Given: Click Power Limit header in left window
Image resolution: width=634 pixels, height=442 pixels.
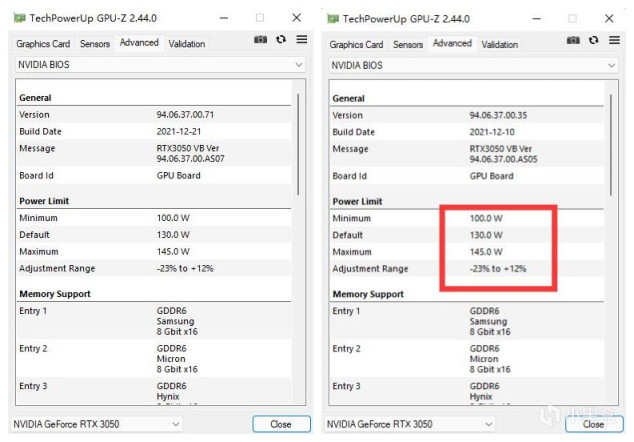Looking at the screenshot, I should point(44,201).
